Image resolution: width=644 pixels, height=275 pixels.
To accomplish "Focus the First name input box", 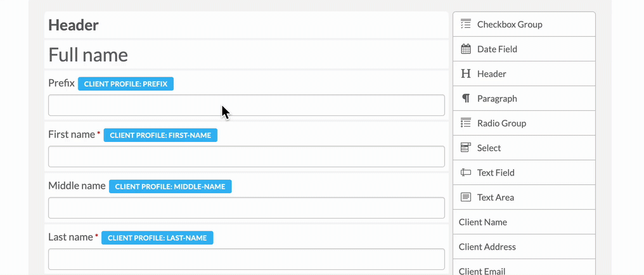I will 247,157.
